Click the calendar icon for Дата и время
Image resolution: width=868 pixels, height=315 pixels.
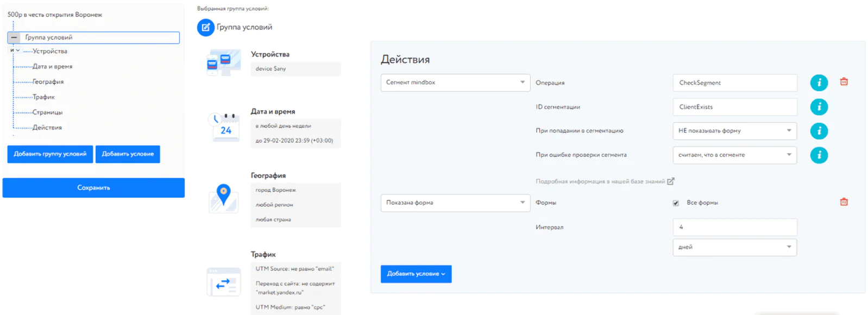[x=224, y=127]
